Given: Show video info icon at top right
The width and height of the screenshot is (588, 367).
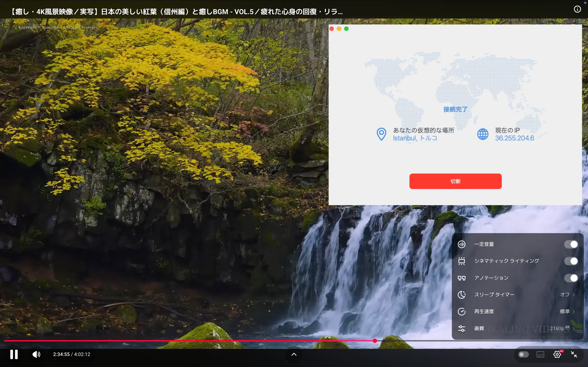Looking at the screenshot, I should (x=577, y=9).
